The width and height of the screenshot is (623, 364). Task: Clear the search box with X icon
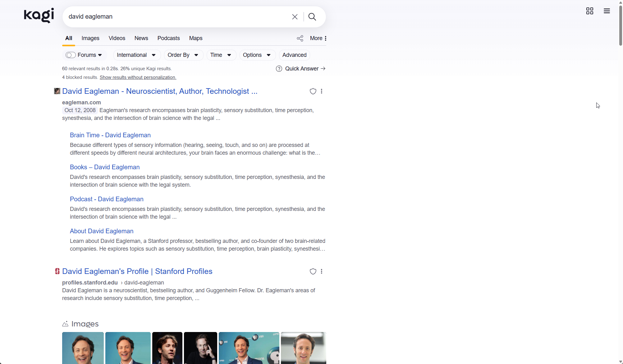(x=295, y=17)
